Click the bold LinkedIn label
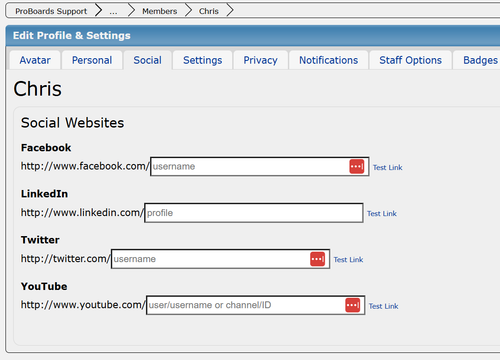 click(44, 194)
